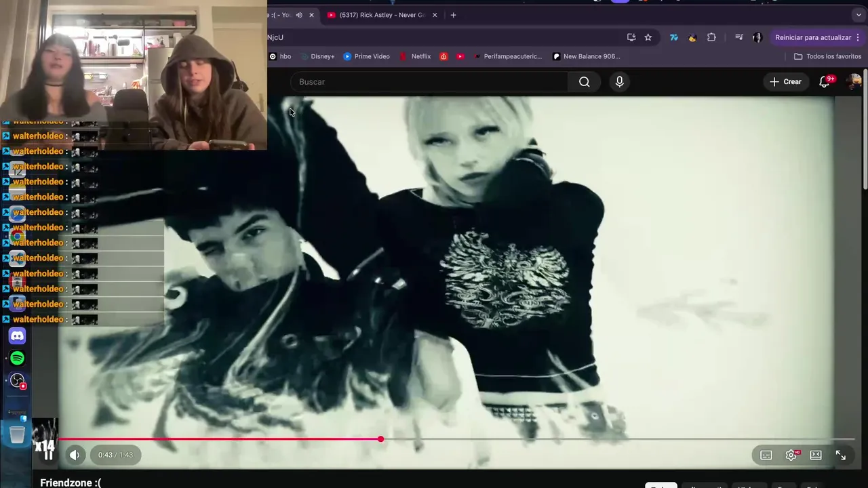Image resolution: width=868 pixels, height=488 pixels.
Task: Open the YouTube account avatar menu
Action: click(854, 82)
